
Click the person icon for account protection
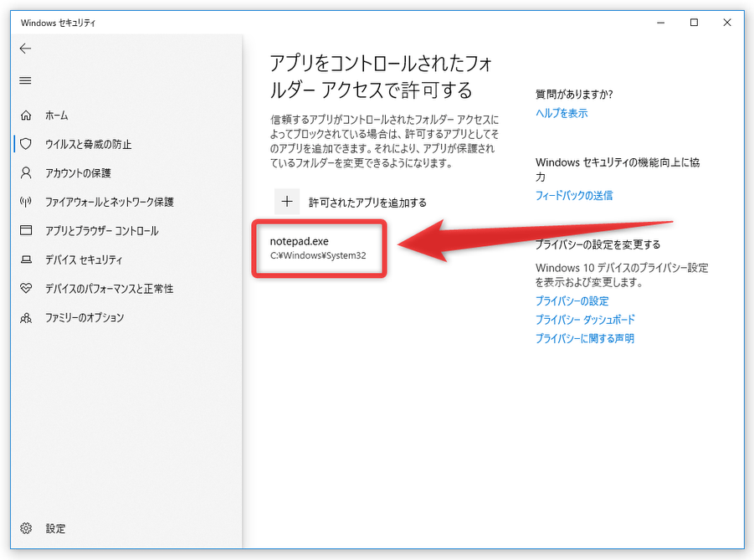coord(26,172)
